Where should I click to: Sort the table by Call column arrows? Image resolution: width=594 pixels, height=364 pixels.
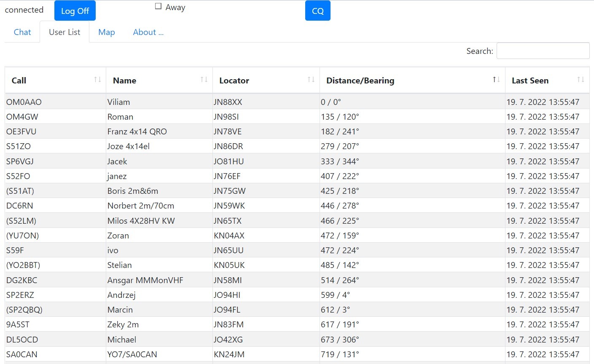pos(97,80)
